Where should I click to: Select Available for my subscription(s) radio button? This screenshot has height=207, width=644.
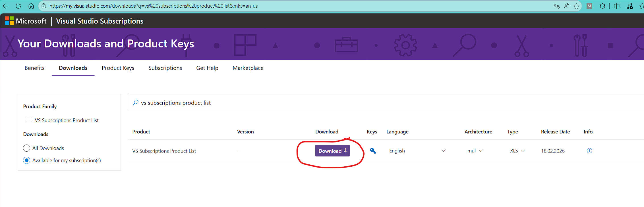point(26,160)
